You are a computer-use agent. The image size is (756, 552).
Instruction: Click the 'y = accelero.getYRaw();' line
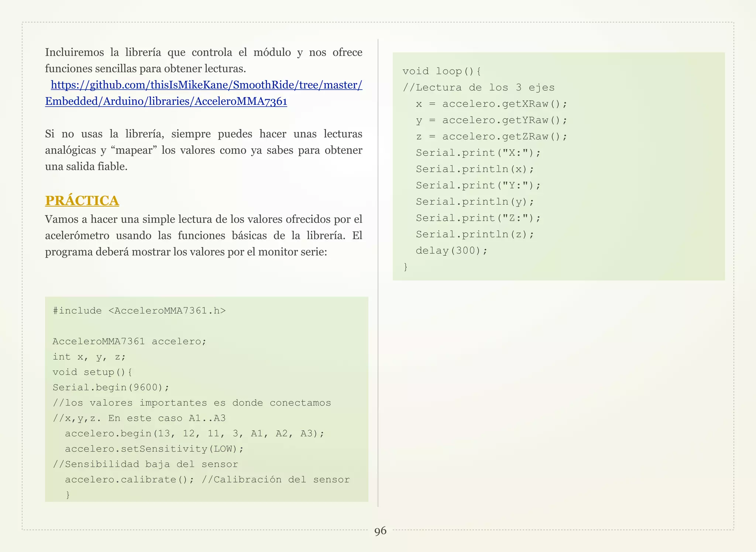click(491, 120)
